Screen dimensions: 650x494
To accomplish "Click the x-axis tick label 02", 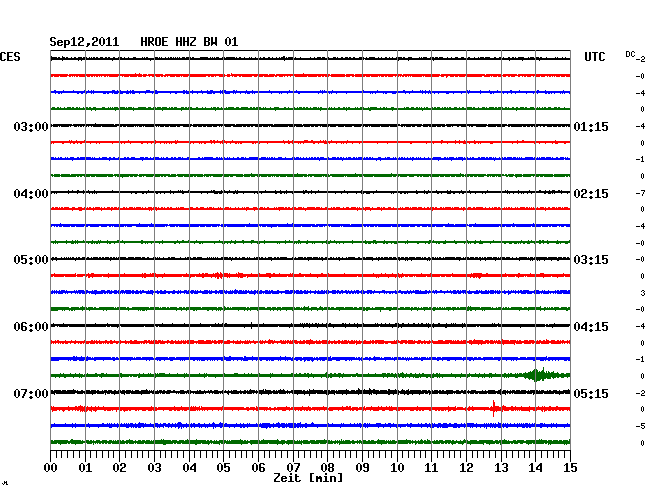I will coord(119,467).
